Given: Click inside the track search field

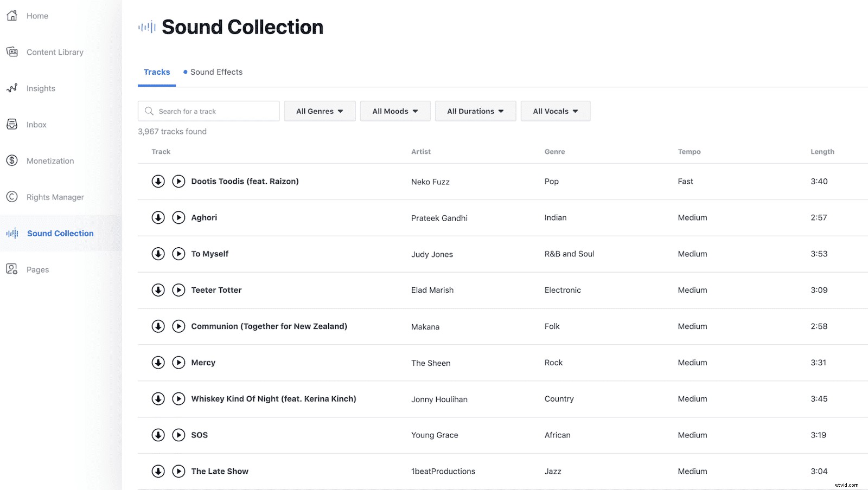Looking at the screenshot, I should pyautogui.click(x=212, y=111).
